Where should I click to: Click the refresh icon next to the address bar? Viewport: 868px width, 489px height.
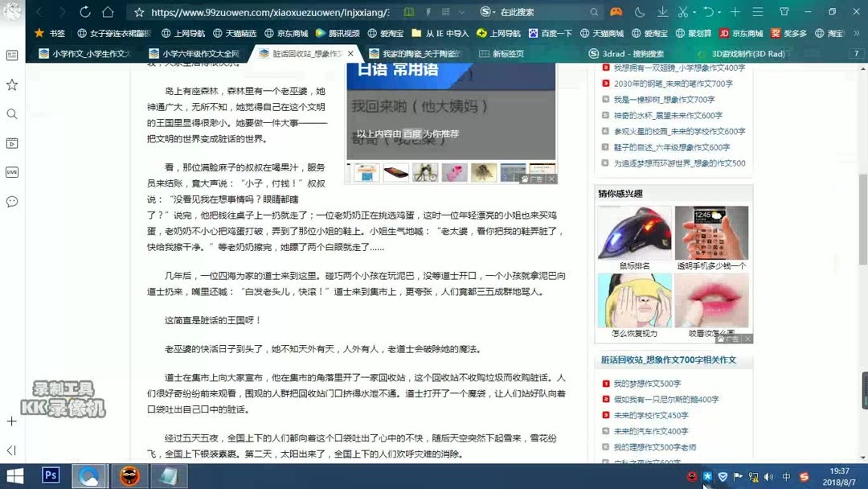pos(85,12)
